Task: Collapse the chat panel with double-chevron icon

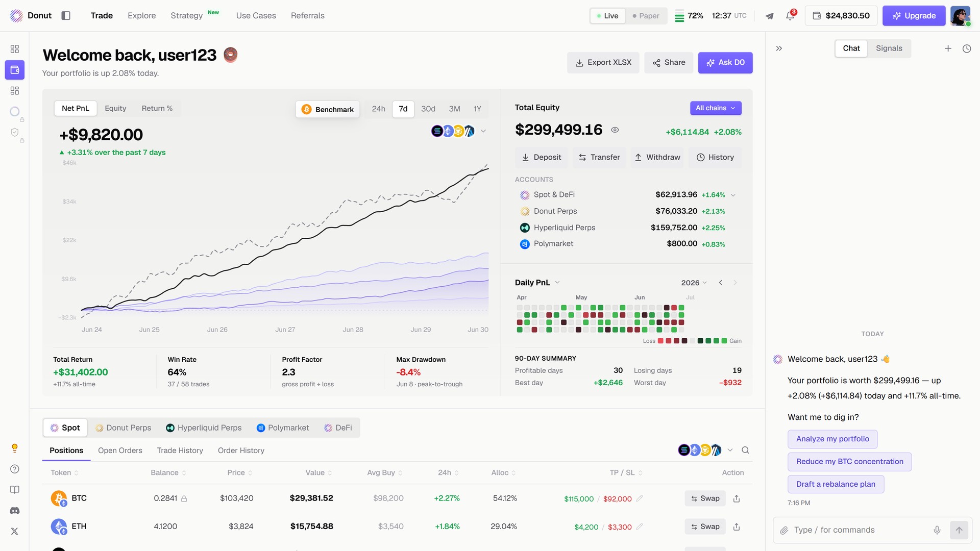Action: tap(779, 48)
